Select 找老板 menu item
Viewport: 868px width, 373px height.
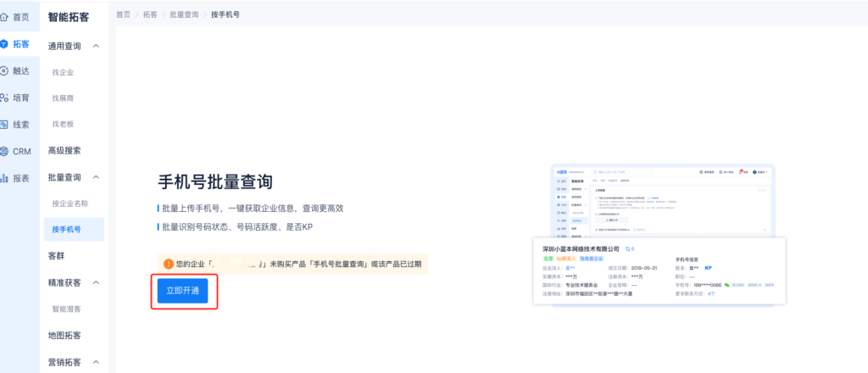point(63,124)
